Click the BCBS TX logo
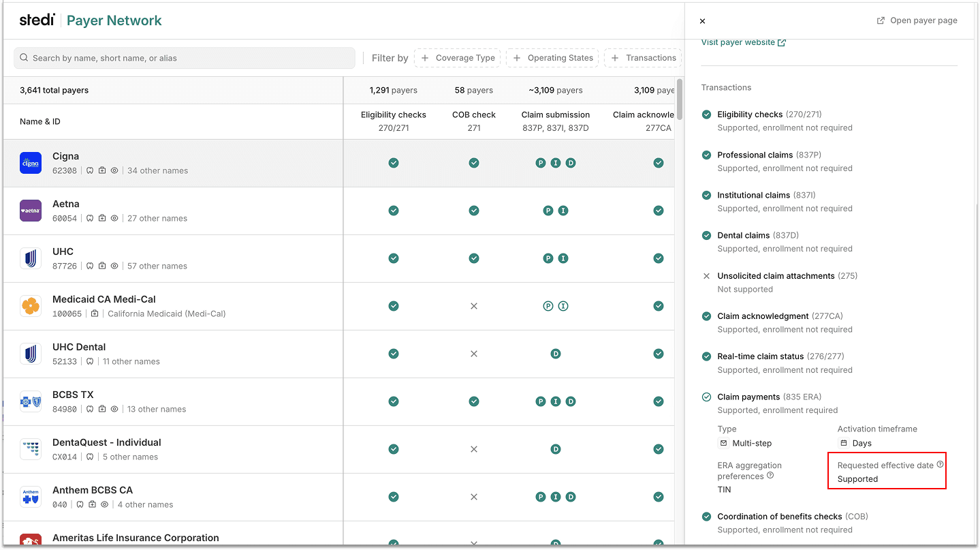 (x=31, y=401)
